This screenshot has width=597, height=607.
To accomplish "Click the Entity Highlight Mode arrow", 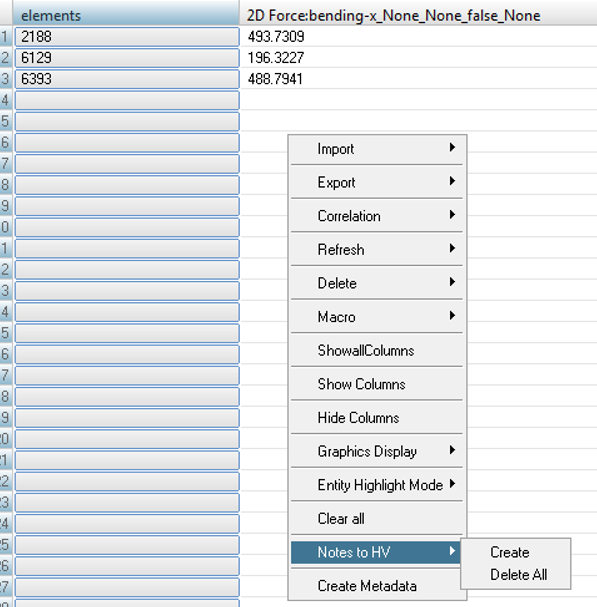I will click(452, 484).
